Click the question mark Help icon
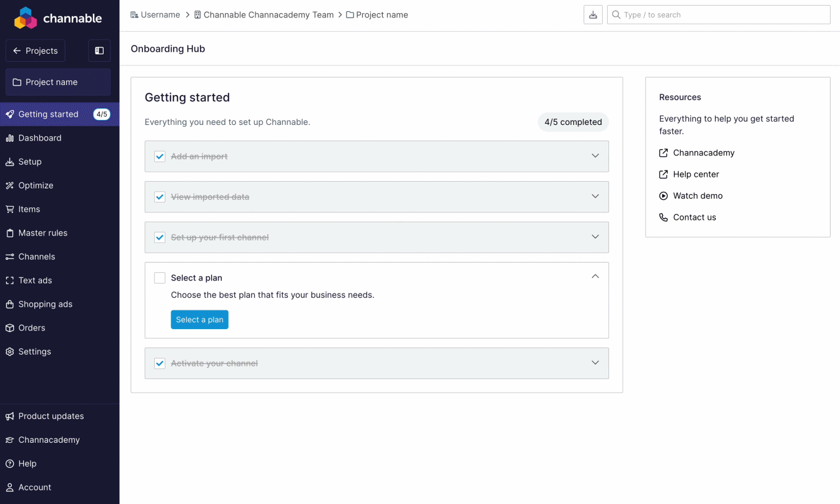Image resolution: width=840 pixels, height=504 pixels. (x=9, y=463)
